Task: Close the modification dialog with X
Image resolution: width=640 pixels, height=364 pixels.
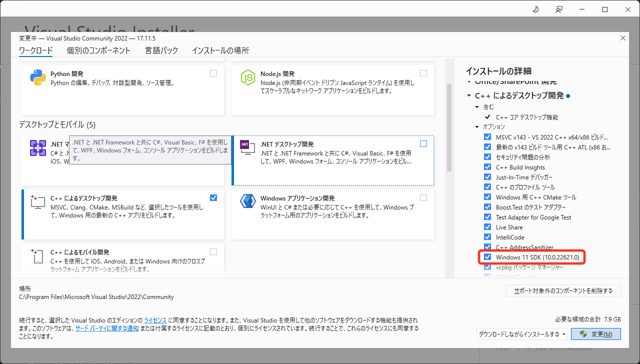Action: coord(622,38)
